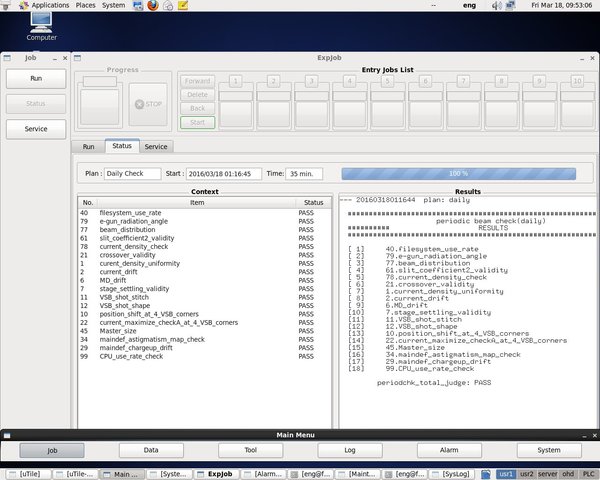Select the VSB_shot_stitch row
The height and width of the screenshot is (480, 600).
click(205, 297)
